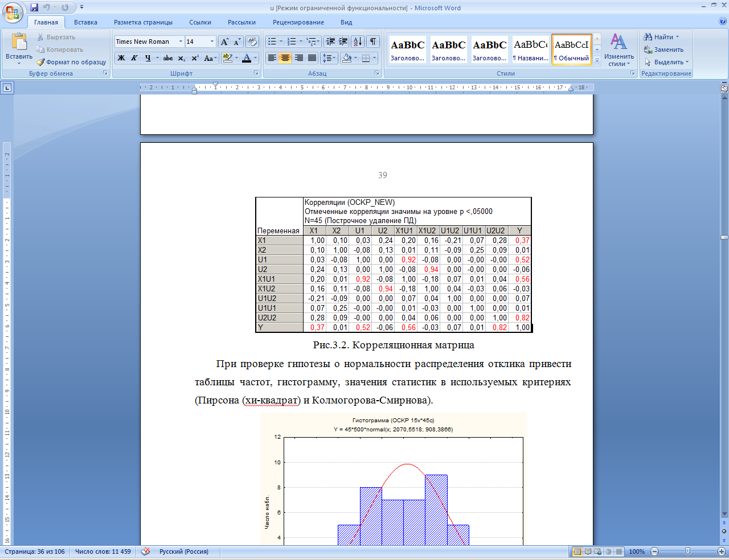Viewport: 729px width, 560px height.
Task: Open the Разметка страницы tab
Action: [143, 22]
